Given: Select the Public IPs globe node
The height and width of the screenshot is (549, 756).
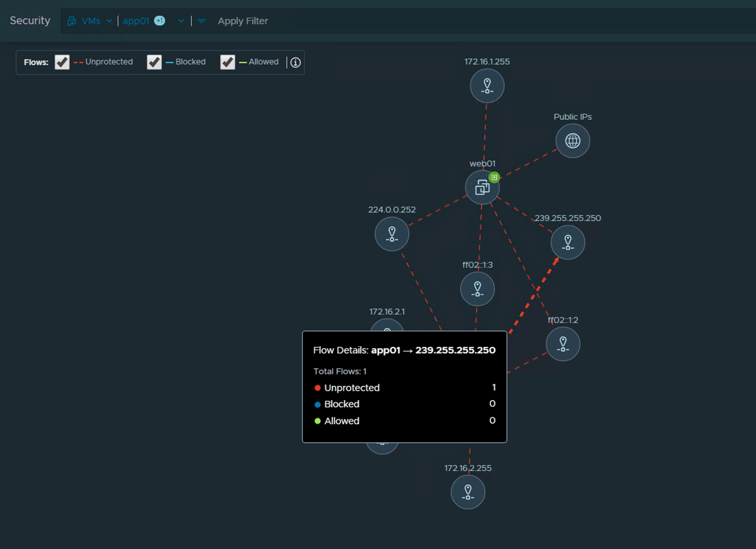Looking at the screenshot, I should click(x=572, y=141).
